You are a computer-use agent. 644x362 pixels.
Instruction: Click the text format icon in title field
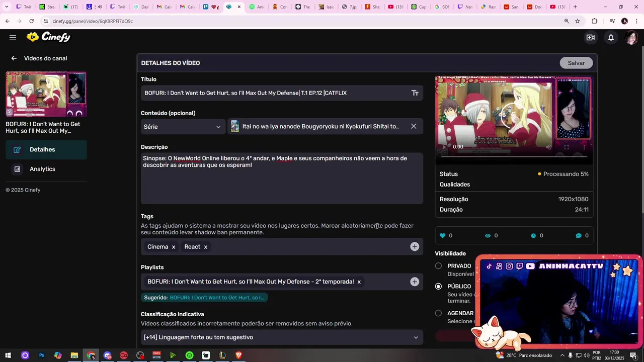[415, 93]
